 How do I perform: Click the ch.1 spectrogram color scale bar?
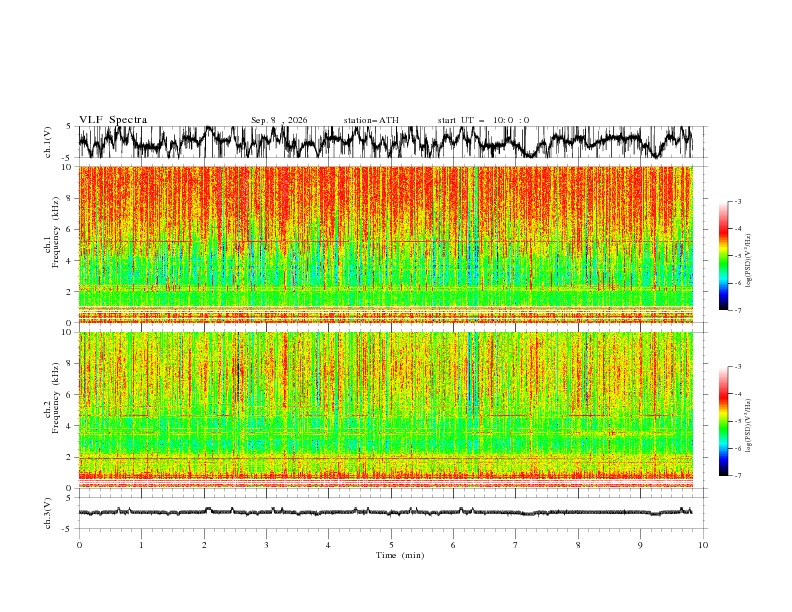point(723,256)
